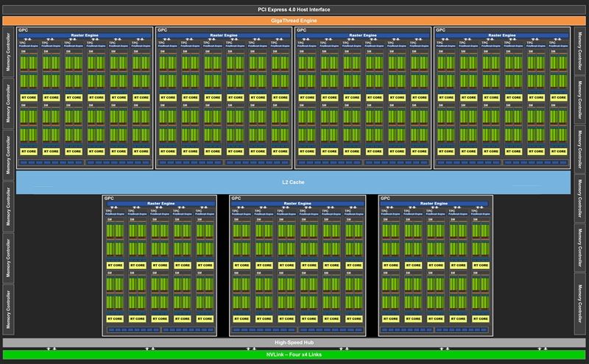
Task: Click the blue L2 Cache block
Action: (294, 181)
